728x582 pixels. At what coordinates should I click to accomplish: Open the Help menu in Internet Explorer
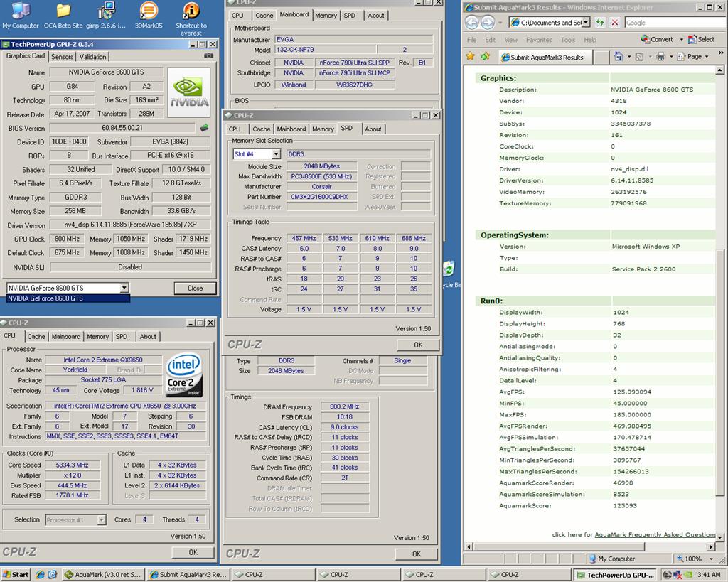pos(590,40)
